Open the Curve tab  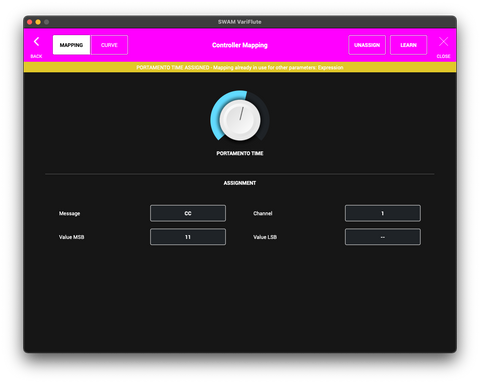pos(109,45)
